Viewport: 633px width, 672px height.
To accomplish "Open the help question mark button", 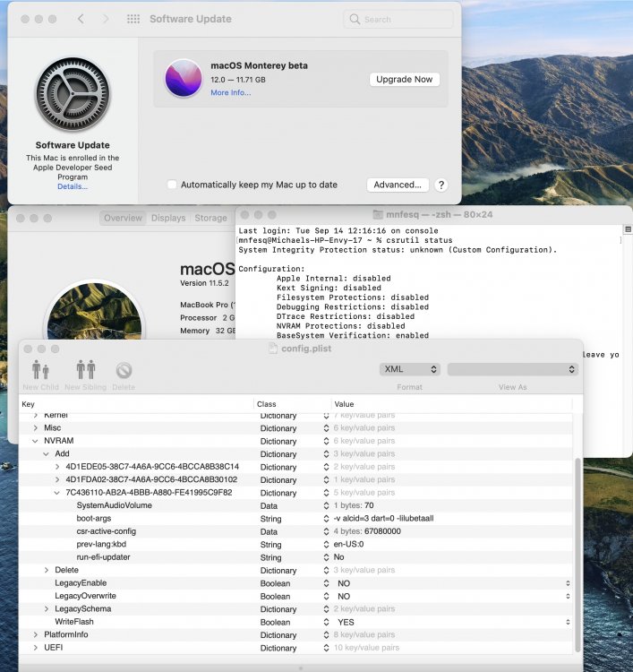I will (441, 185).
